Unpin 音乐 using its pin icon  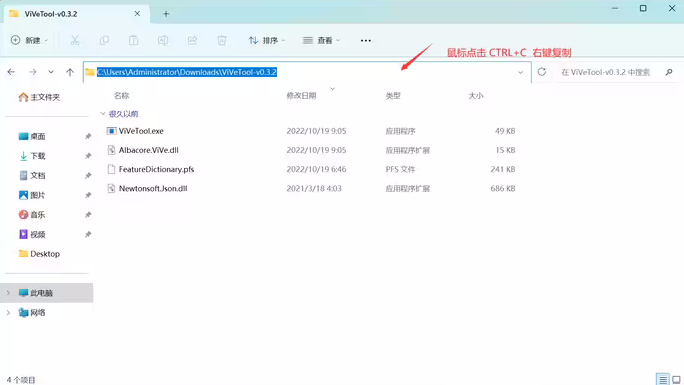pyautogui.click(x=88, y=215)
